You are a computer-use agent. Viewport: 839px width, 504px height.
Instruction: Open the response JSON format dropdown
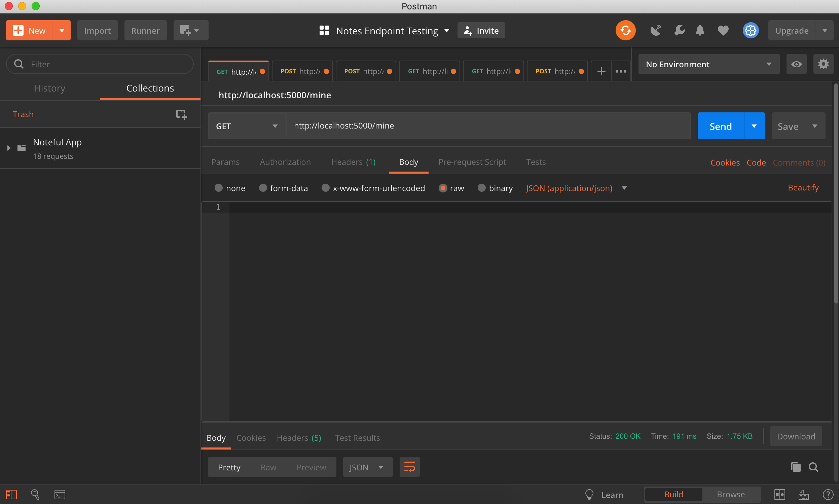367,467
